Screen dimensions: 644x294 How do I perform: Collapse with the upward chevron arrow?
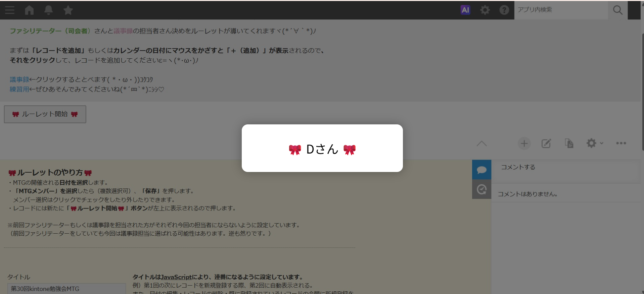pos(481,143)
